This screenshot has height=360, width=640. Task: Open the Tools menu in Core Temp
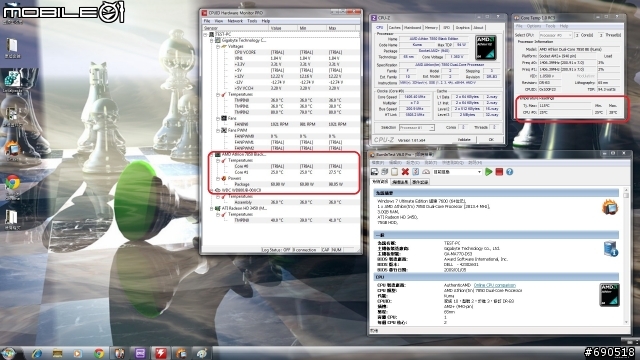point(550,26)
